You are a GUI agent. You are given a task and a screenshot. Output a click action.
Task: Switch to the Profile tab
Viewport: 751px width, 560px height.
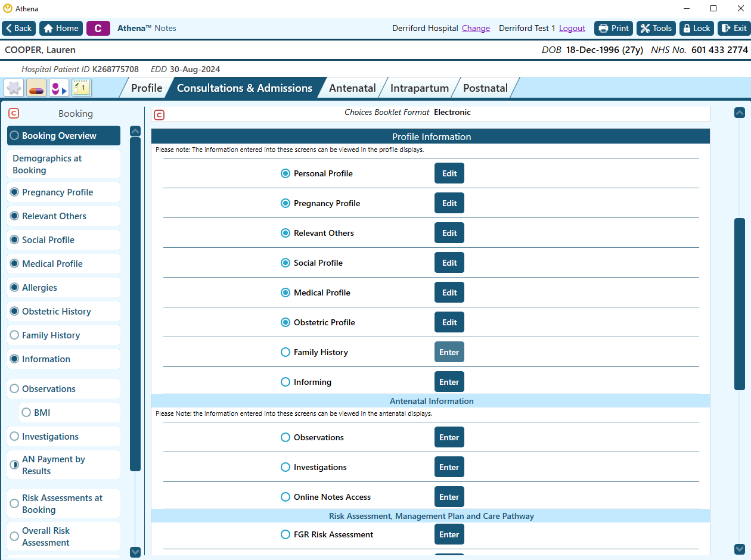pyautogui.click(x=147, y=88)
